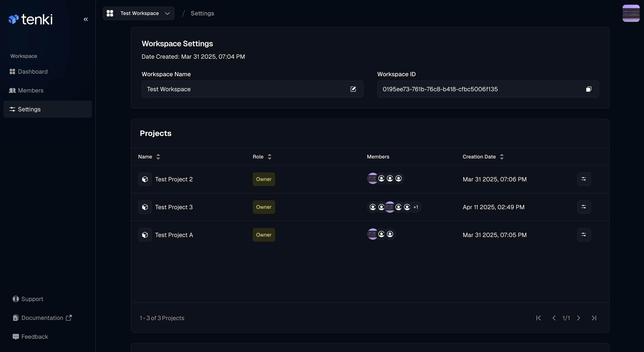The image size is (644, 352).
Task: Open settings icon for Test Project 2
Action: coord(584,179)
